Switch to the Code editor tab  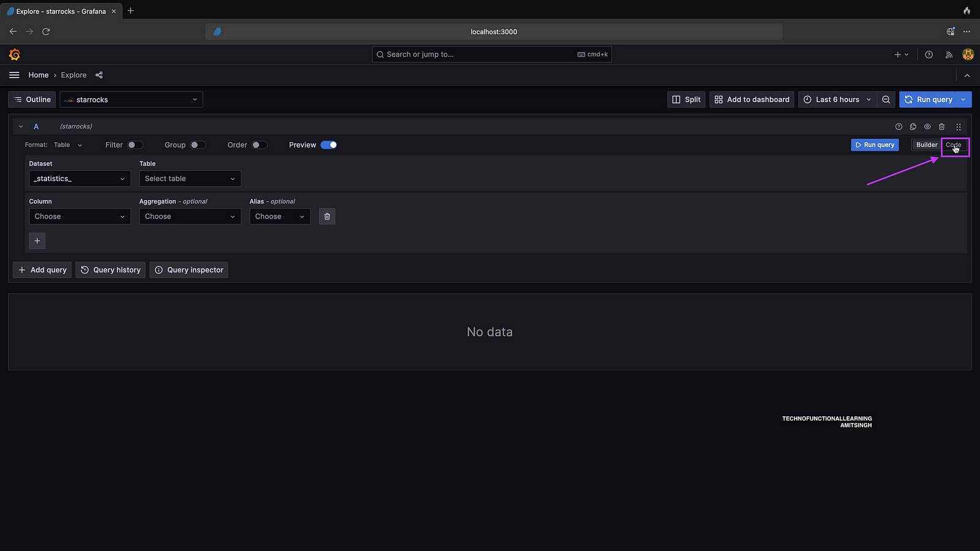(954, 145)
